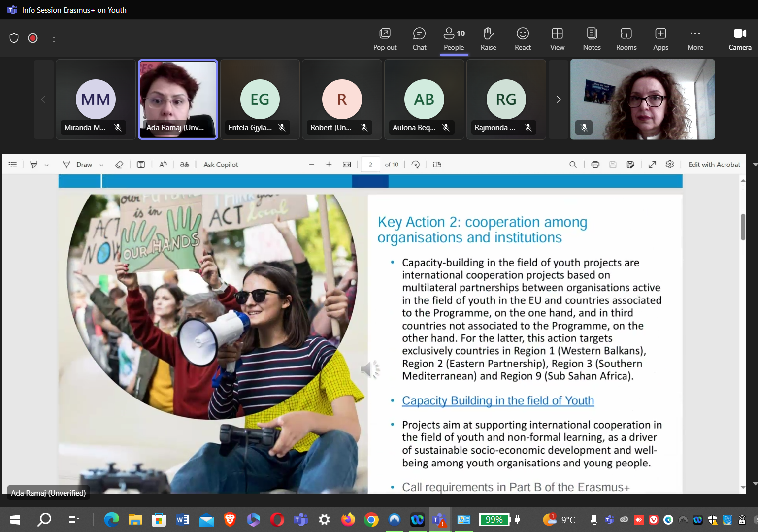
Task: Toggle the PDF table of contents sidebar
Action: (13, 165)
